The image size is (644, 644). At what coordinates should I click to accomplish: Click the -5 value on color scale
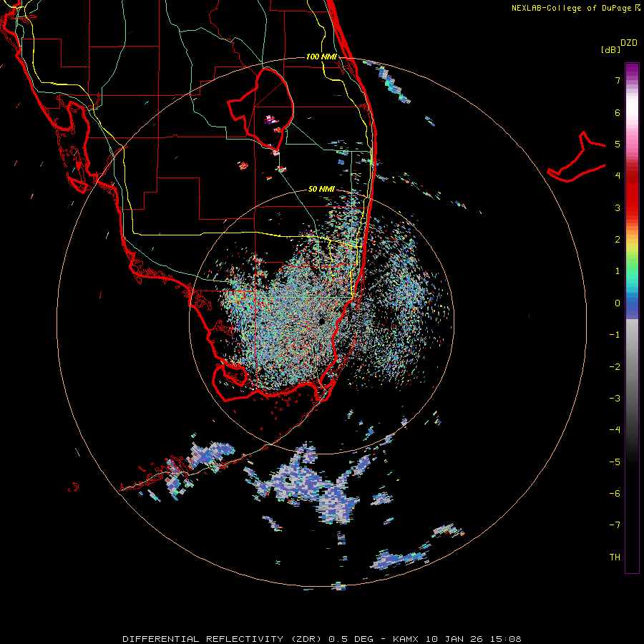pyautogui.click(x=615, y=462)
